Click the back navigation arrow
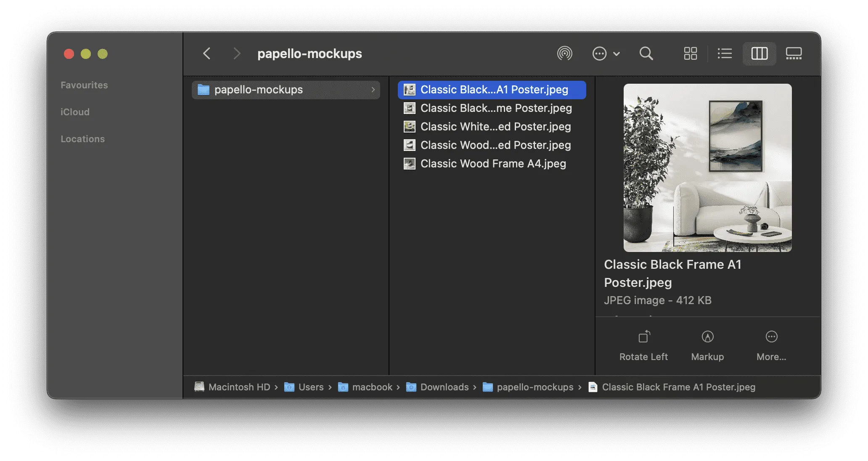 (x=206, y=53)
